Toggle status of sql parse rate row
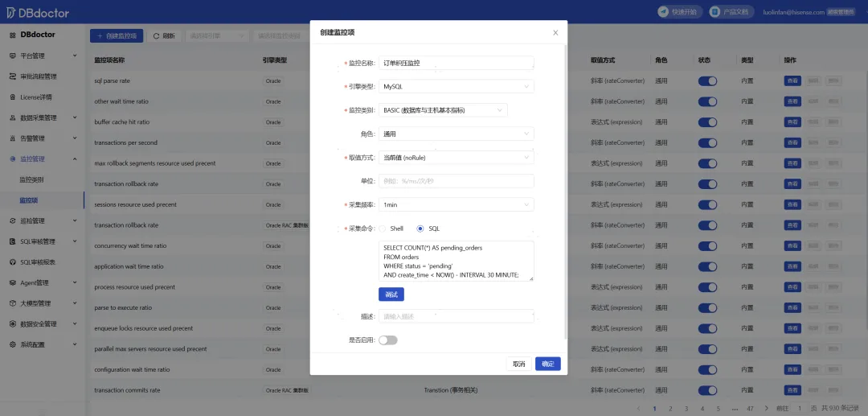The height and width of the screenshot is (416, 868). click(707, 81)
